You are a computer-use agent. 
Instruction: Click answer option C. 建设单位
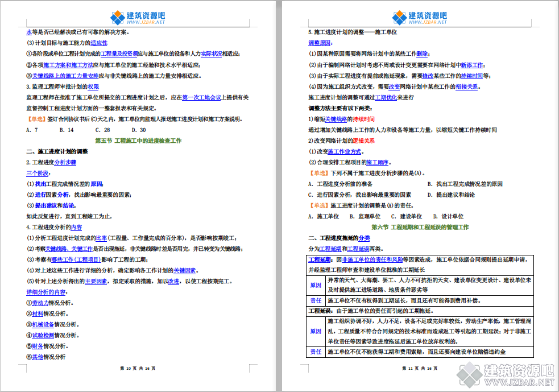click(x=407, y=217)
